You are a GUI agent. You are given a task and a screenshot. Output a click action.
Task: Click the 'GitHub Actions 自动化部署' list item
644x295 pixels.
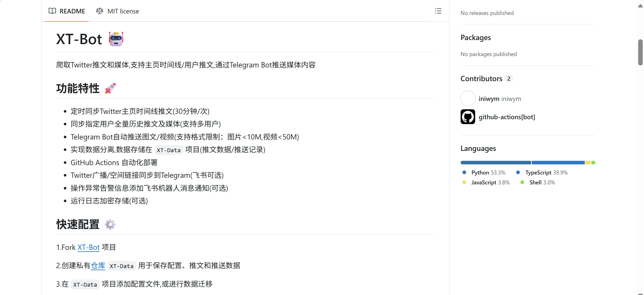click(x=114, y=163)
